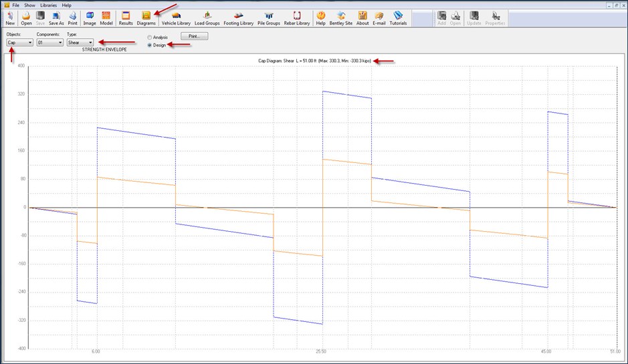
Task: Open the File menu
Action: click(15, 5)
